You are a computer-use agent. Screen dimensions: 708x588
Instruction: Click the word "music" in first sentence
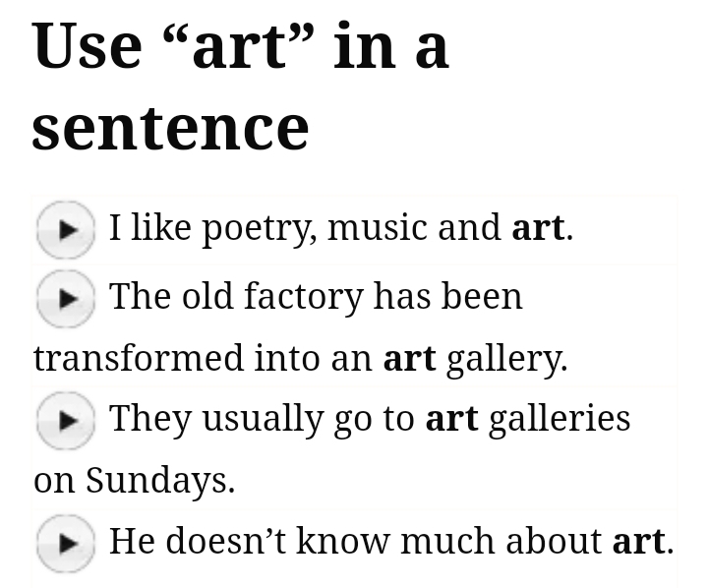[x=379, y=228]
